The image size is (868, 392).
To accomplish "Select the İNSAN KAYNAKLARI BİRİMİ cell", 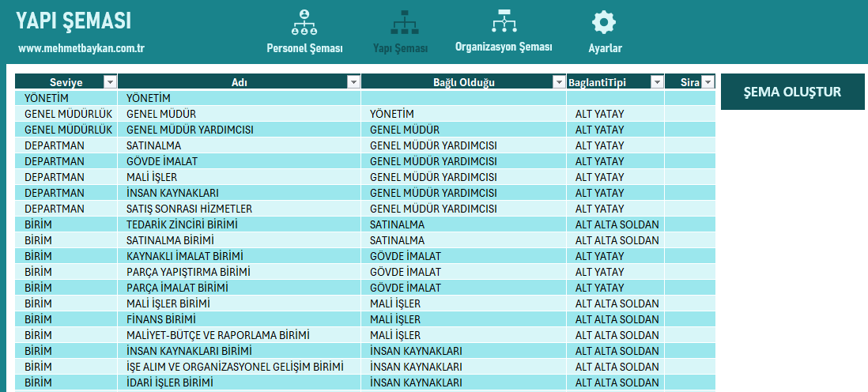I will point(240,351).
